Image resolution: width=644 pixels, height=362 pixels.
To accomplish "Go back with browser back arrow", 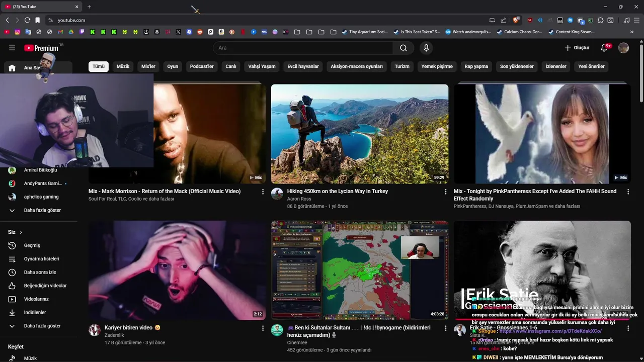I will pos(7,20).
